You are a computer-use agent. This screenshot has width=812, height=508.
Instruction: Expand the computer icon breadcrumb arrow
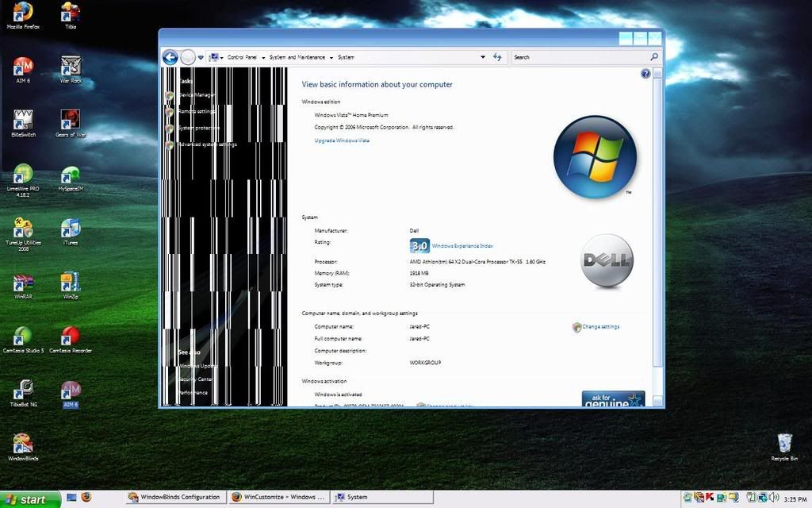(222, 57)
